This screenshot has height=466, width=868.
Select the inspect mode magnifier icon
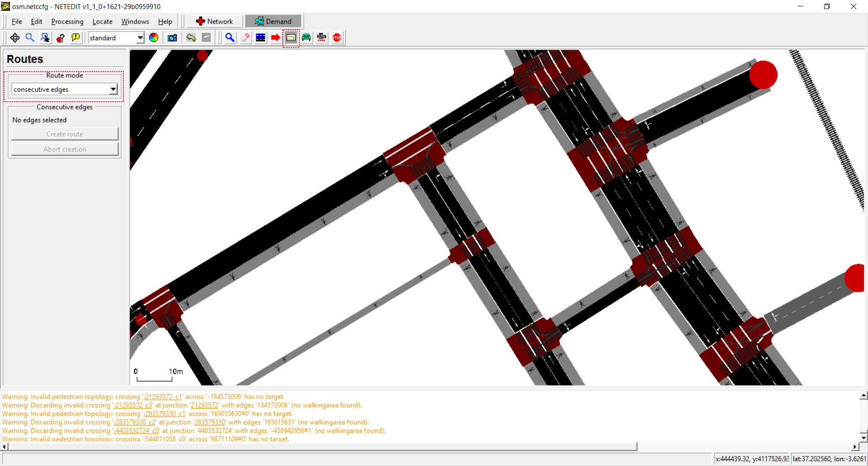coord(230,38)
